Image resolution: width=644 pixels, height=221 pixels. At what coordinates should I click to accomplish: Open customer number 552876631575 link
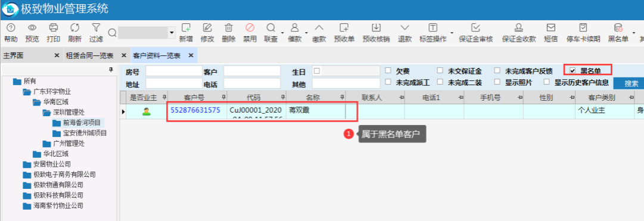(195, 110)
